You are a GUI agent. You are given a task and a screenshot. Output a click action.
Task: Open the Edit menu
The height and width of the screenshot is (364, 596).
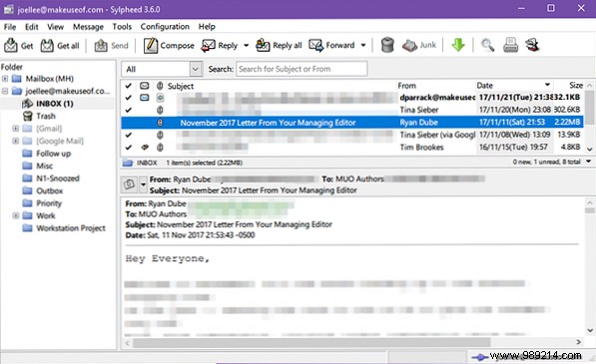point(32,27)
